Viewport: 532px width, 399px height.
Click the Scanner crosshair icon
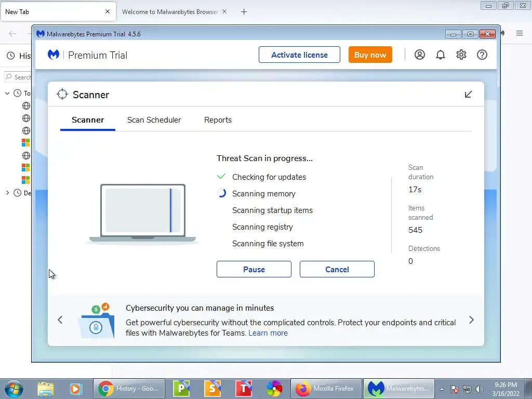pyautogui.click(x=62, y=95)
